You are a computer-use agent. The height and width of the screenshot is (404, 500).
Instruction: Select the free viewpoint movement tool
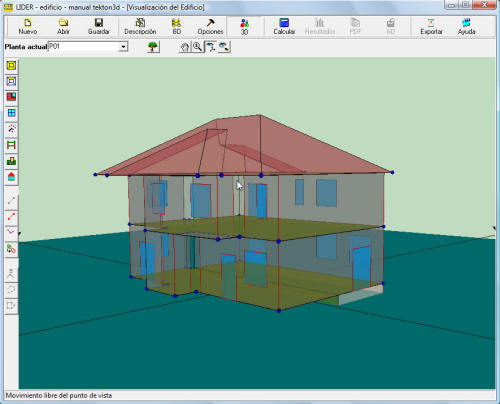pyautogui.click(x=210, y=47)
